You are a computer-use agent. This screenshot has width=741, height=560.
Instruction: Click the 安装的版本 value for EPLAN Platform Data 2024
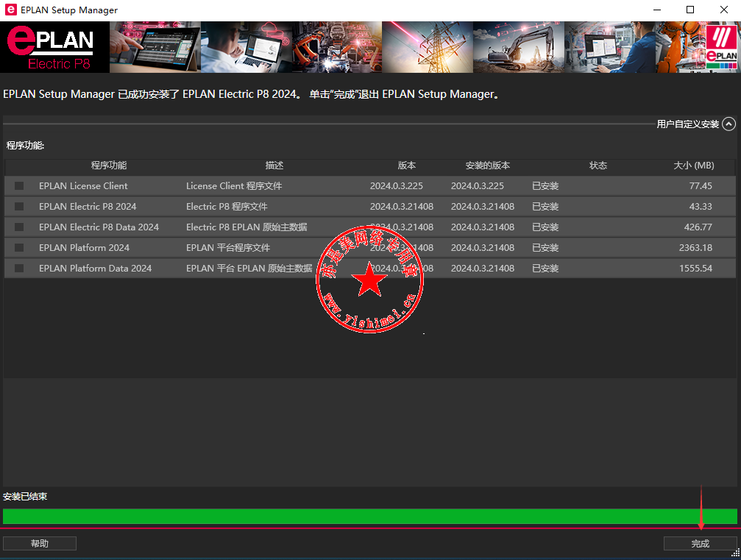[x=483, y=268]
